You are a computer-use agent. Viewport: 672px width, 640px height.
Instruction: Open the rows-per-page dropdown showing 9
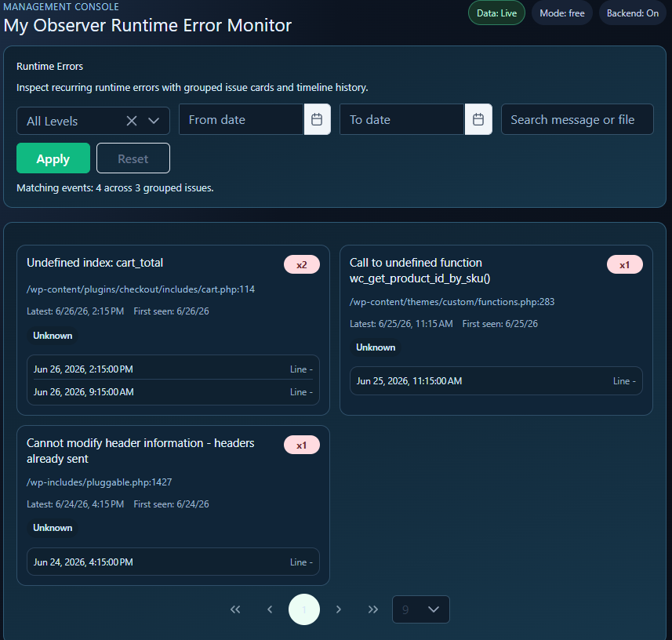point(421,609)
